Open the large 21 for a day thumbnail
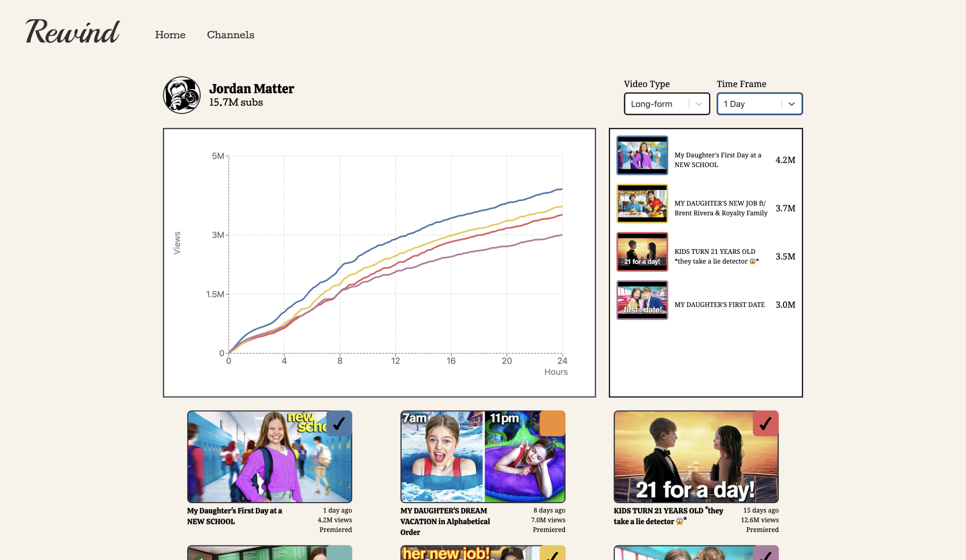This screenshot has height=560, width=966. pyautogui.click(x=696, y=457)
